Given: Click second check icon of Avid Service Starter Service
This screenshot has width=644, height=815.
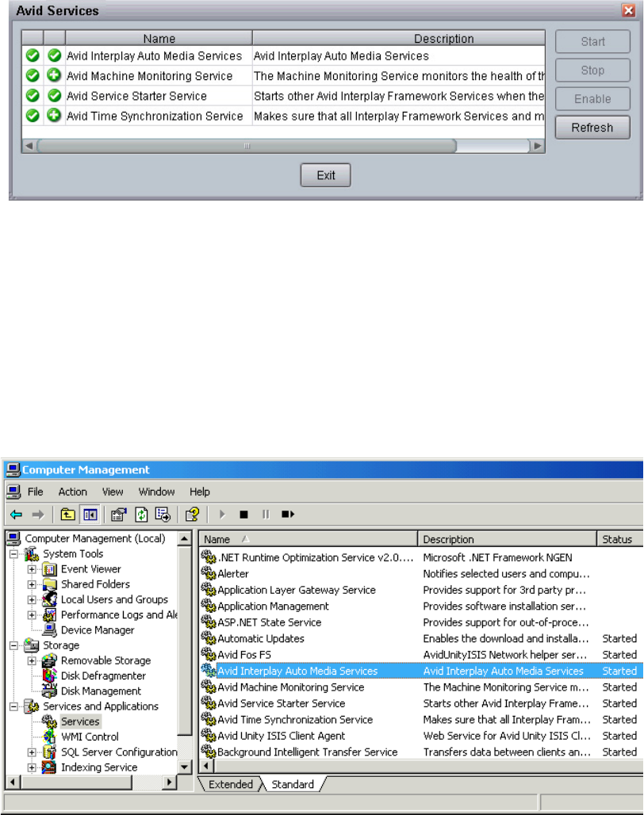Looking at the screenshot, I should coord(54,96).
